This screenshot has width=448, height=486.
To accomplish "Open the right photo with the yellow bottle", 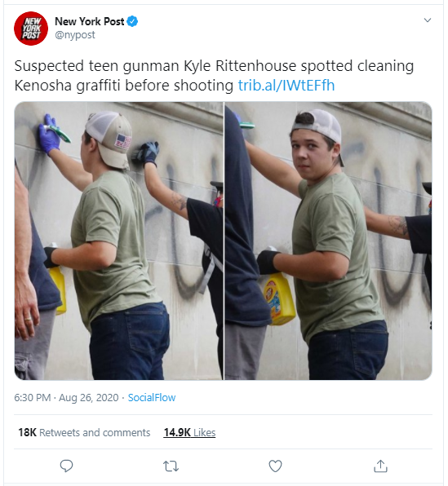I will pos(328,241).
